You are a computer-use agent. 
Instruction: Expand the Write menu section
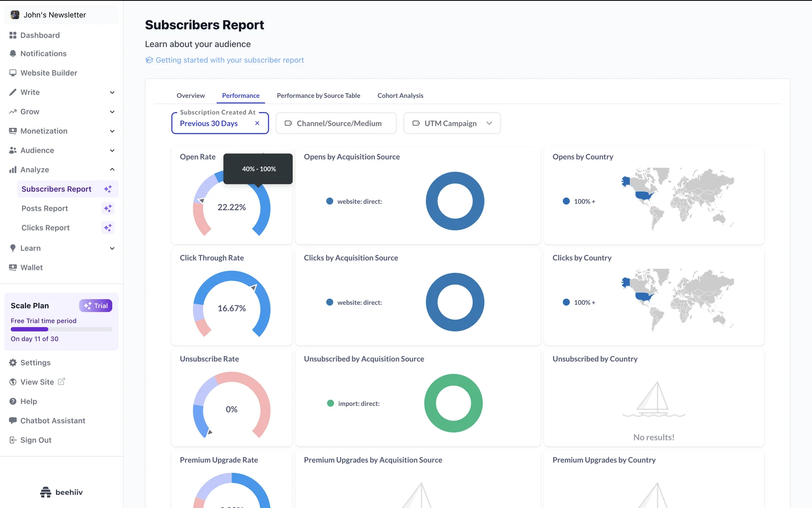point(112,92)
